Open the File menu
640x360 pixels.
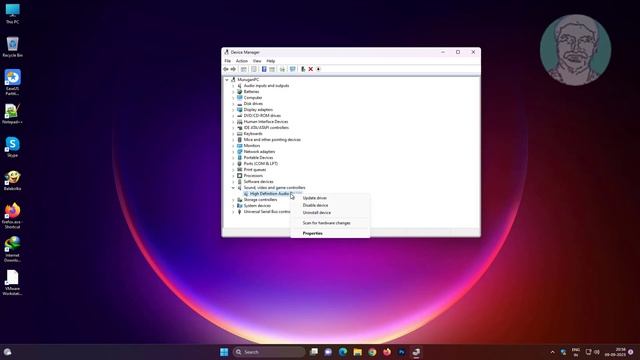coord(227,61)
